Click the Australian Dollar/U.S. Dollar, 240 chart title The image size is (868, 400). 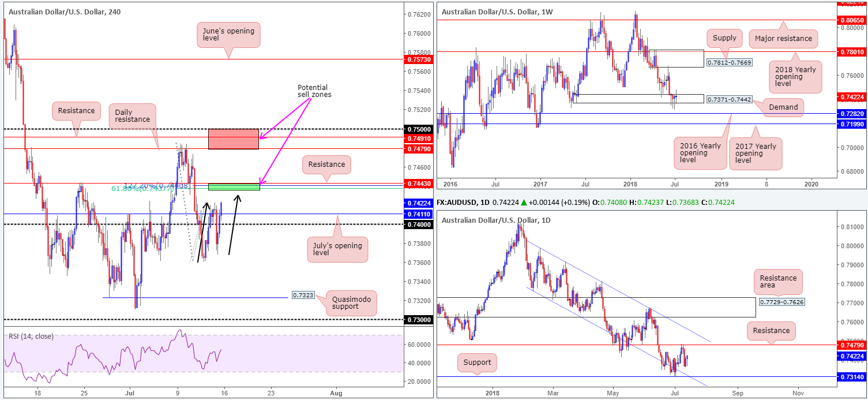pyautogui.click(x=63, y=10)
